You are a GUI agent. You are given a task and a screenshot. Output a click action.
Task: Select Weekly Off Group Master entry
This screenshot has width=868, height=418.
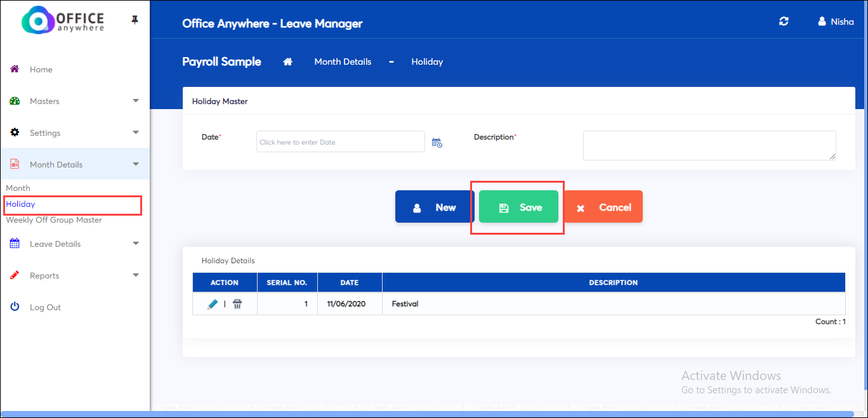[54, 220]
